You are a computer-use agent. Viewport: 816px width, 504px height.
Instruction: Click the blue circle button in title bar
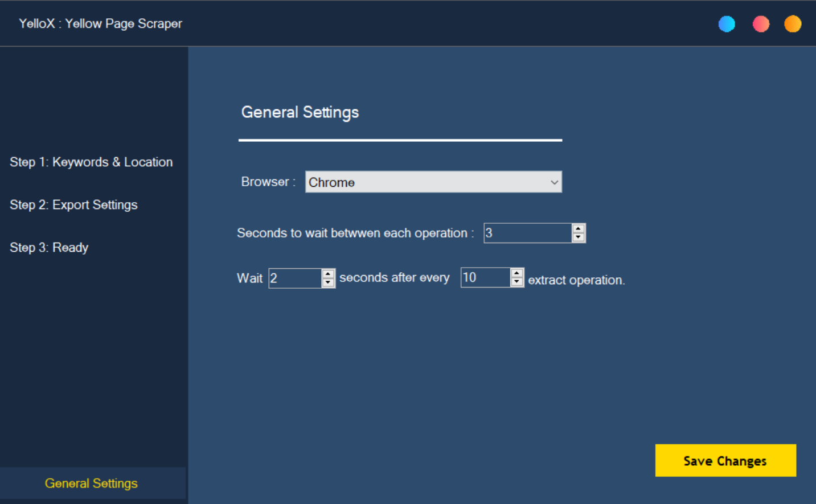pos(727,24)
